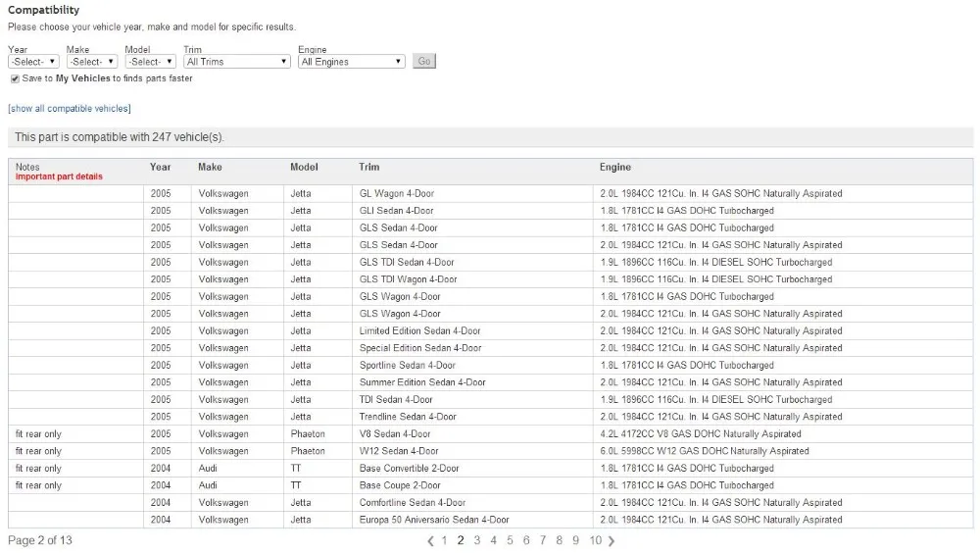Screen dimensions: 980x553
Task: Open the Make dropdown
Action: click(92, 62)
